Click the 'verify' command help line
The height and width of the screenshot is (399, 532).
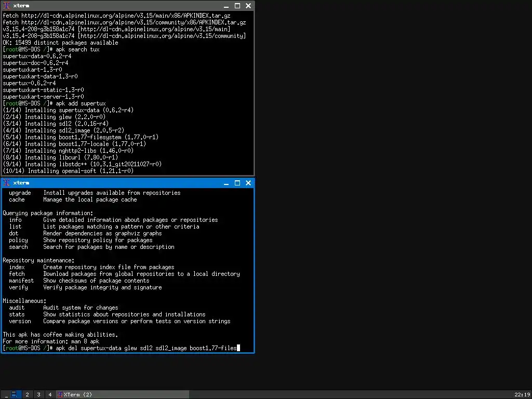click(86, 287)
